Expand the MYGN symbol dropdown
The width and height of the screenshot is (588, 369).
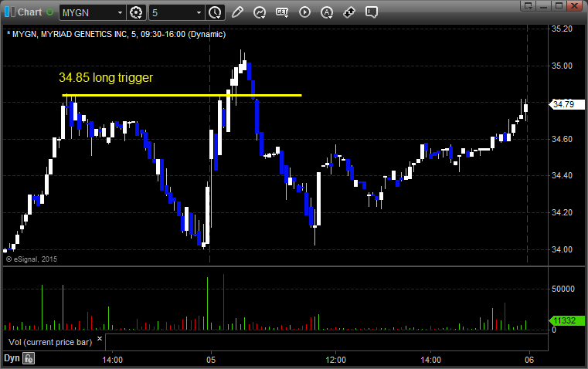[x=120, y=12]
